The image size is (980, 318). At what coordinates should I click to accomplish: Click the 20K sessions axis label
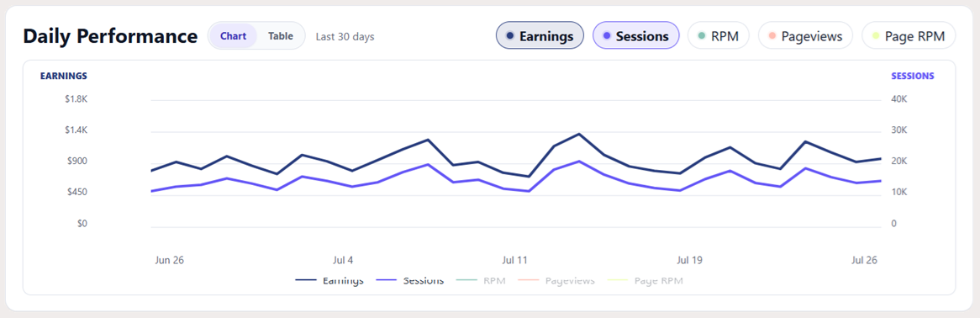point(898,162)
